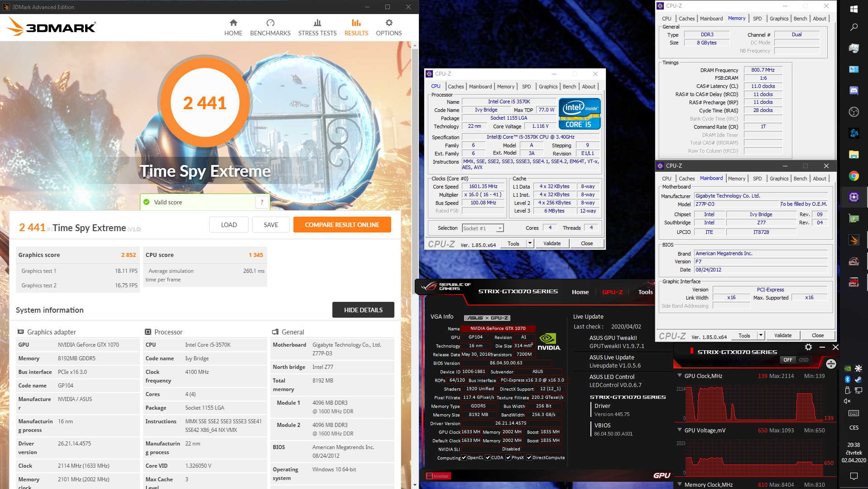Open 3DMark OPTIONS gear

pyautogui.click(x=389, y=28)
